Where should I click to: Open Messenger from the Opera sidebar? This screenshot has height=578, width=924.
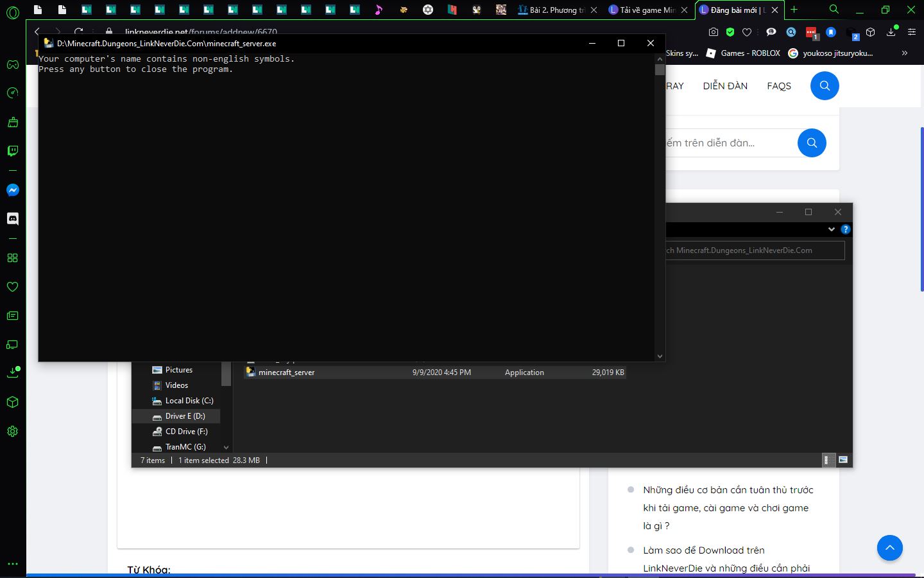(x=12, y=190)
